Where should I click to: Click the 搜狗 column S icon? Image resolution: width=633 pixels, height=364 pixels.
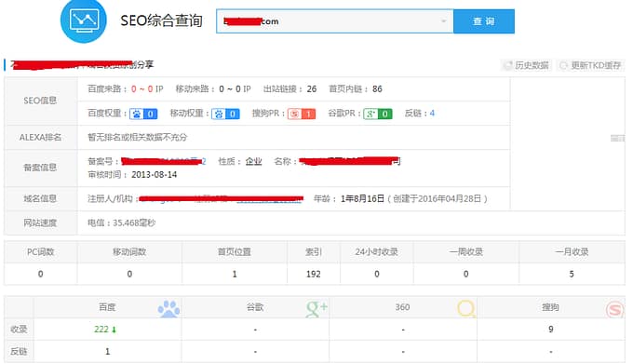614,309
